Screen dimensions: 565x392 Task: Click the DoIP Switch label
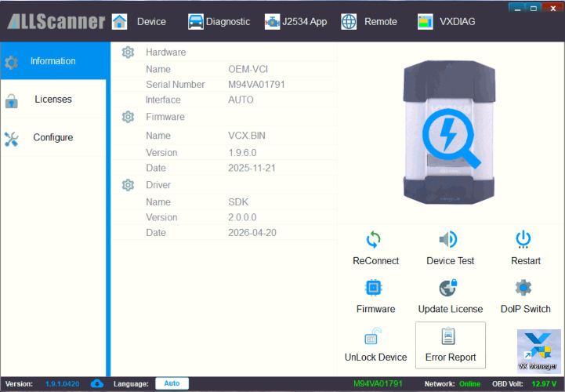point(526,309)
